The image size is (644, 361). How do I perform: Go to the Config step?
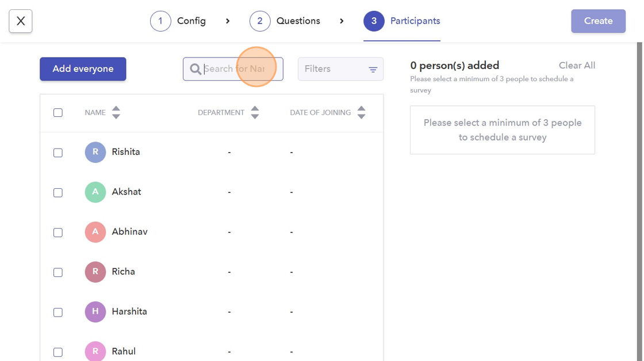click(178, 21)
